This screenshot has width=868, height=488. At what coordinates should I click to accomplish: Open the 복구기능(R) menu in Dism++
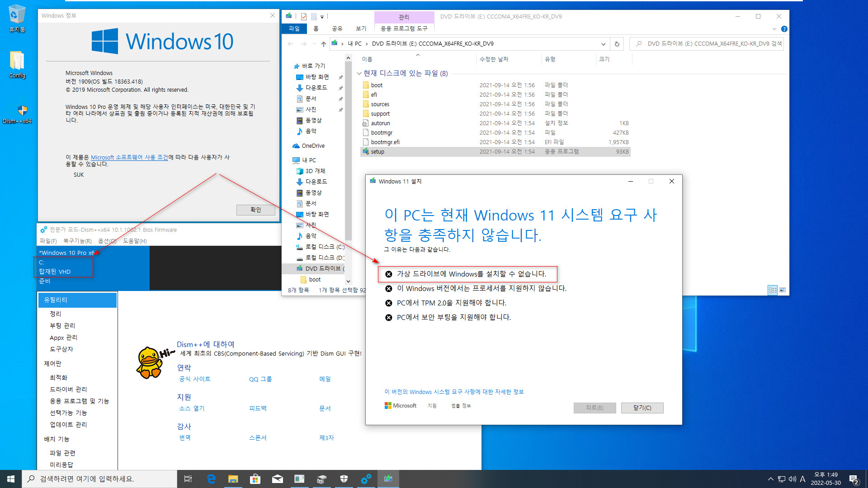coord(77,241)
